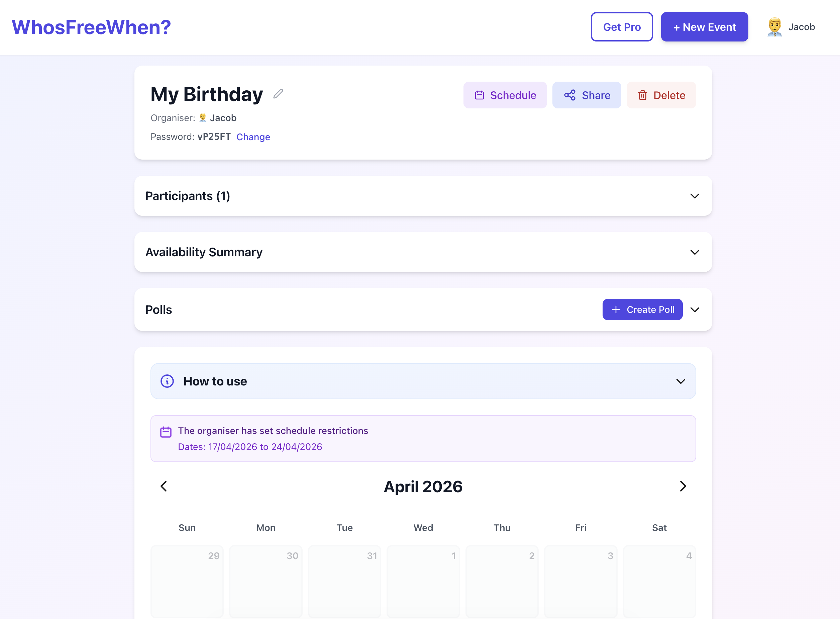
Task: Expand the Availability Summary section
Action: 695,252
